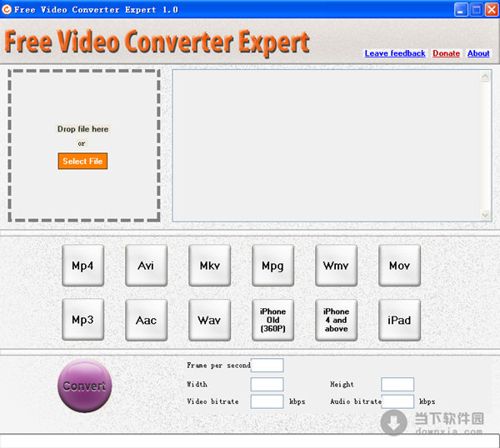Choose the Wmv output format

(336, 266)
